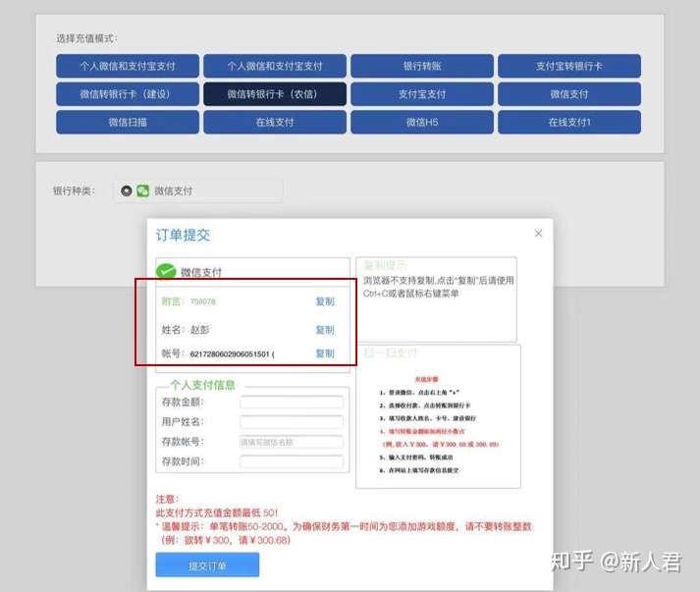Click the 存款时间 input field

(x=292, y=461)
